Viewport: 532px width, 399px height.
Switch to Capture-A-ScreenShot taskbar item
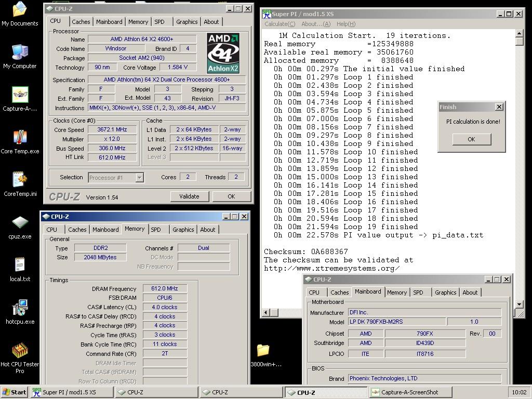410,392
